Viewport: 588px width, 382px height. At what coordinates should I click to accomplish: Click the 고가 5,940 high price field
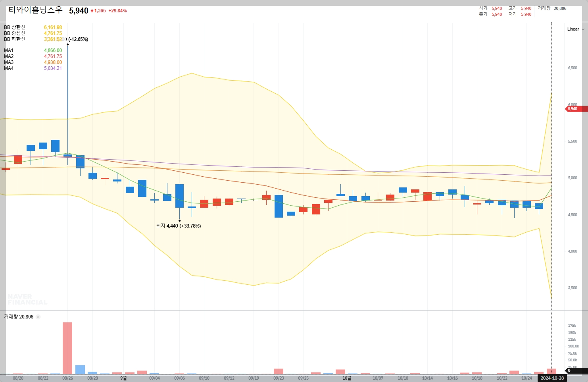[520, 8]
